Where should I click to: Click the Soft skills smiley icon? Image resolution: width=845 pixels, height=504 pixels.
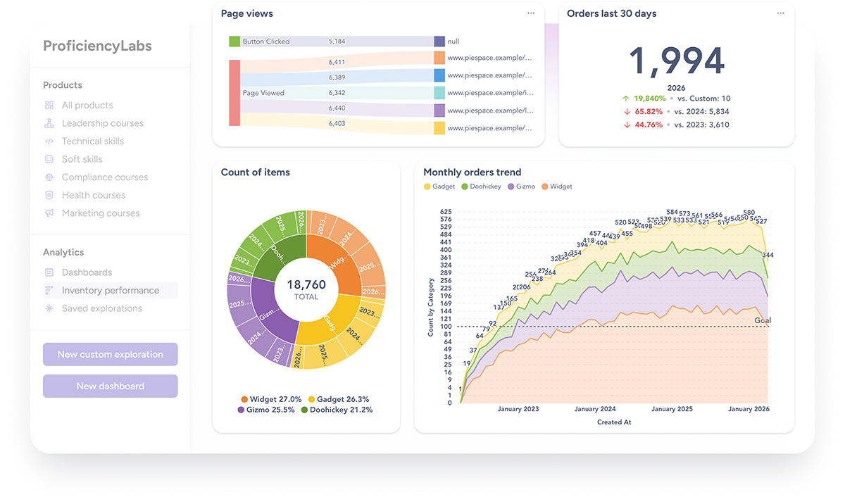[49, 160]
